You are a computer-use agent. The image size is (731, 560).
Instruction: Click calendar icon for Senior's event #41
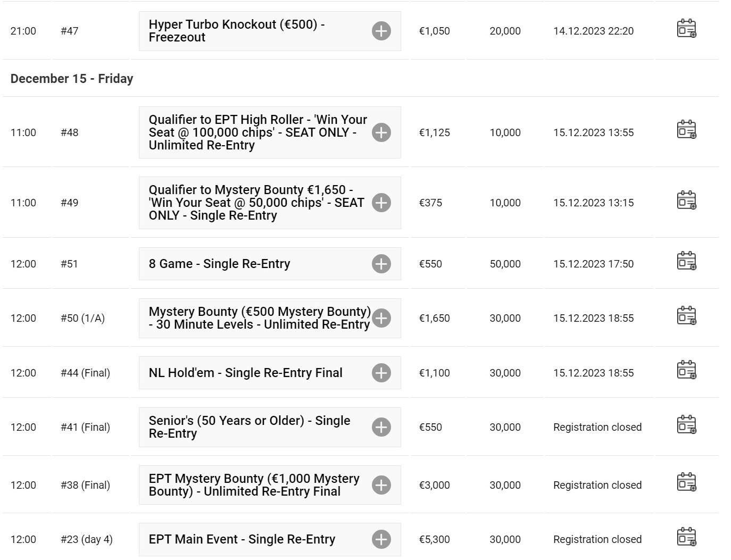(686, 425)
